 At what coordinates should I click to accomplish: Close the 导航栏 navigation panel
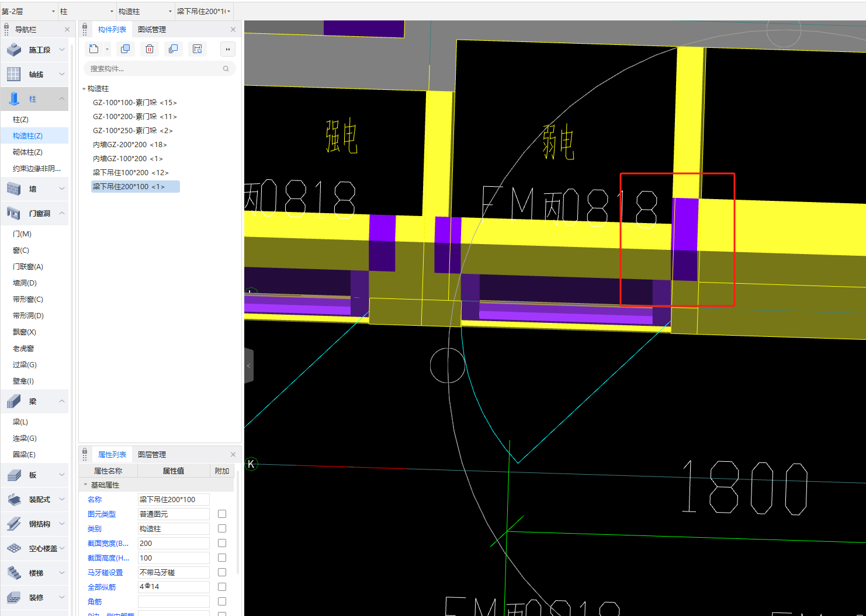pyautogui.click(x=67, y=29)
